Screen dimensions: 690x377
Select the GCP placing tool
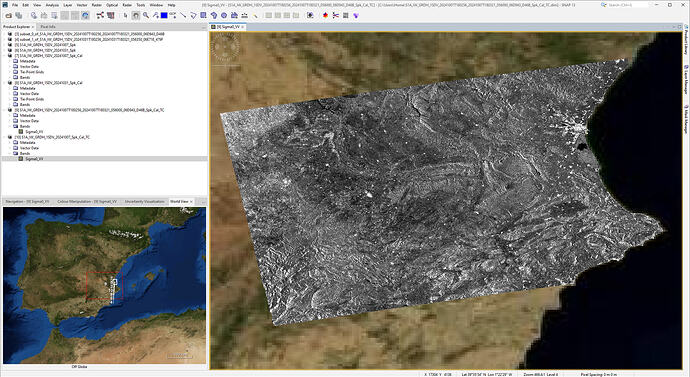(173, 15)
